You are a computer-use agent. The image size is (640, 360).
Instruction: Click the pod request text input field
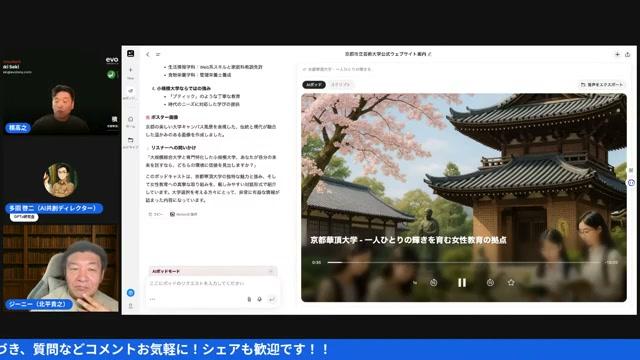coord(212,283)
